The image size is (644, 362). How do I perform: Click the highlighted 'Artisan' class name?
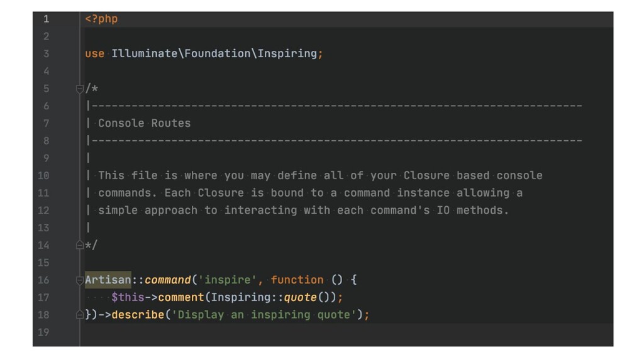tap(108, 280)
